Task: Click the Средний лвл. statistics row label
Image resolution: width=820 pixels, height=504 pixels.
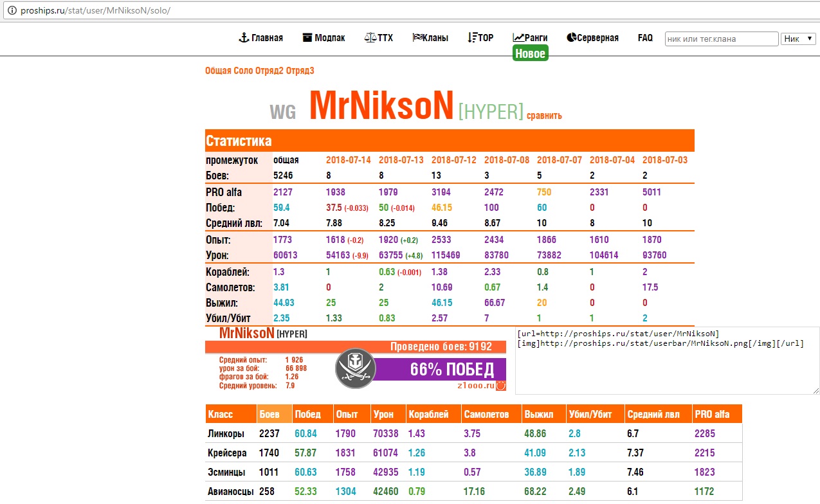Action: coord(233,223)
